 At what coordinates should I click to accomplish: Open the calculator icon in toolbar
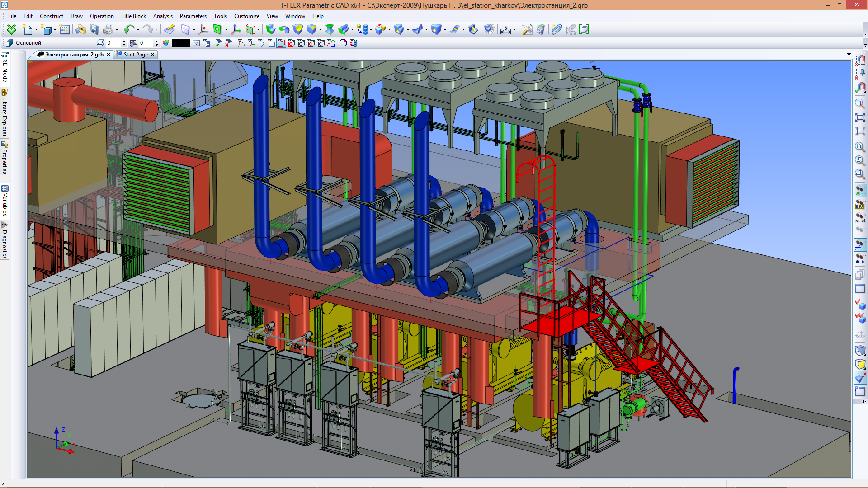(541, 30)
